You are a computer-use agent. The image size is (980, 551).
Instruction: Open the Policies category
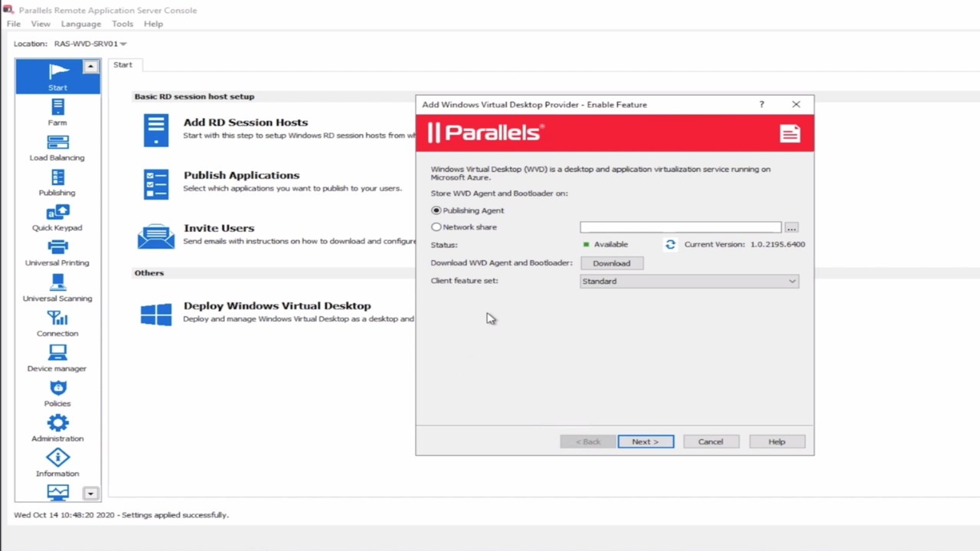click(x=57, y=394)
